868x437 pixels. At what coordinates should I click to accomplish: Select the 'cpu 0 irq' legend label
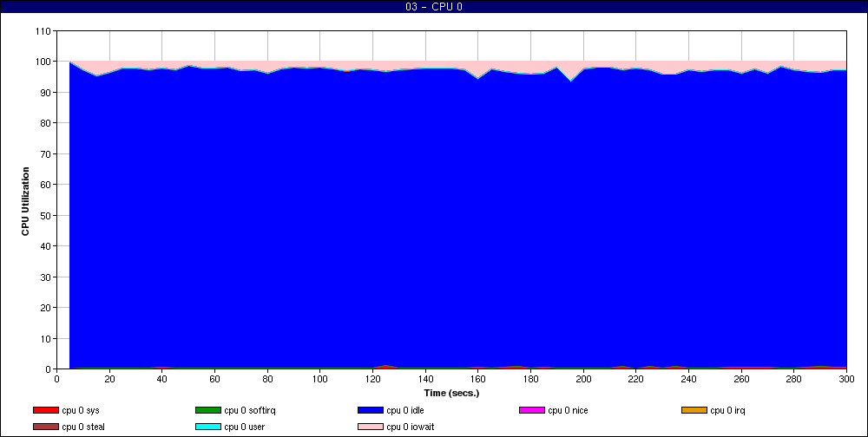pos(728,410)
